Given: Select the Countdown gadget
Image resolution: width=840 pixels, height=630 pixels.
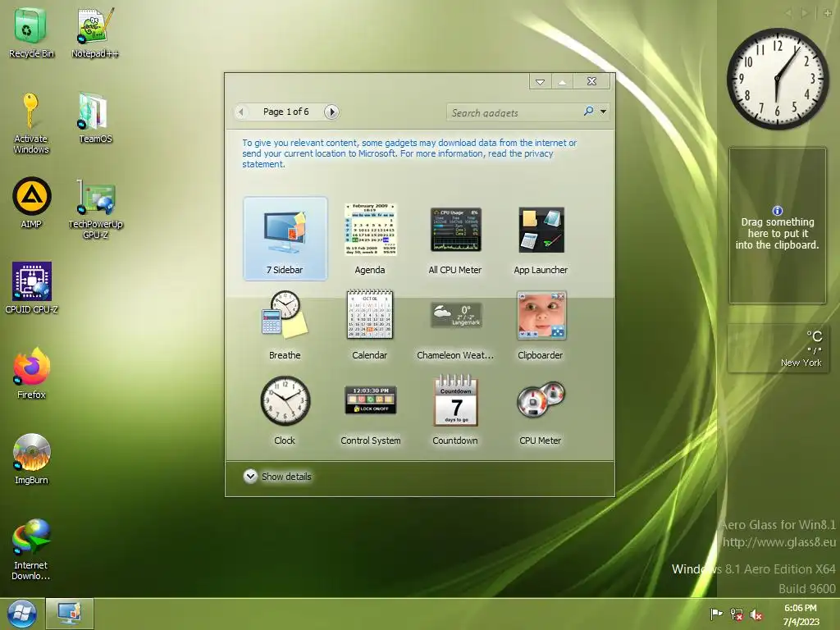Looking at the screenshot, I should pyautogui.click(x=455, y=410).
